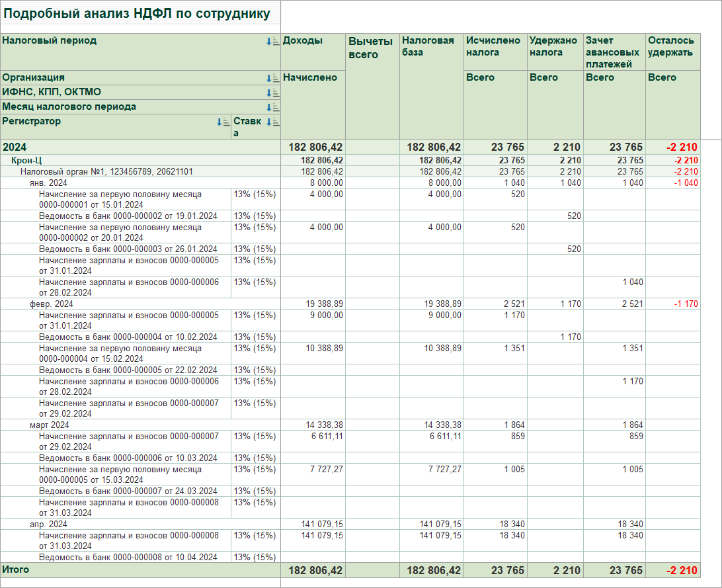Click sort icon next to Регистратор

click(x=223, y=122)
